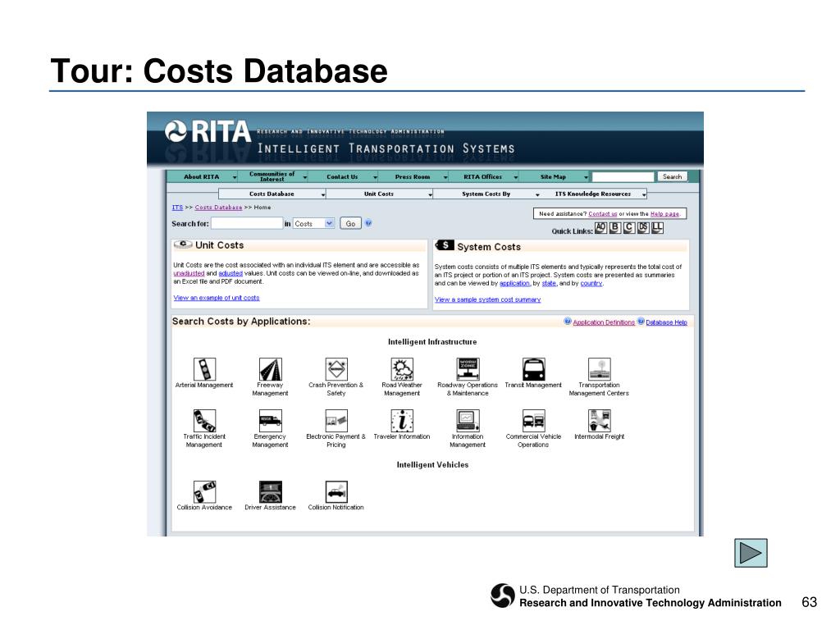Open the 'in Costs' search scope dropdown

pyautogui.click(x=313, y=223)
